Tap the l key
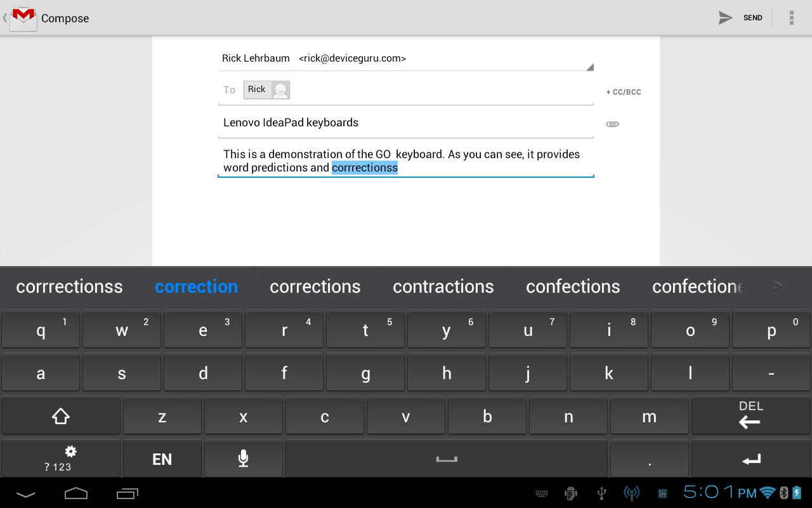 pos(690,373)
